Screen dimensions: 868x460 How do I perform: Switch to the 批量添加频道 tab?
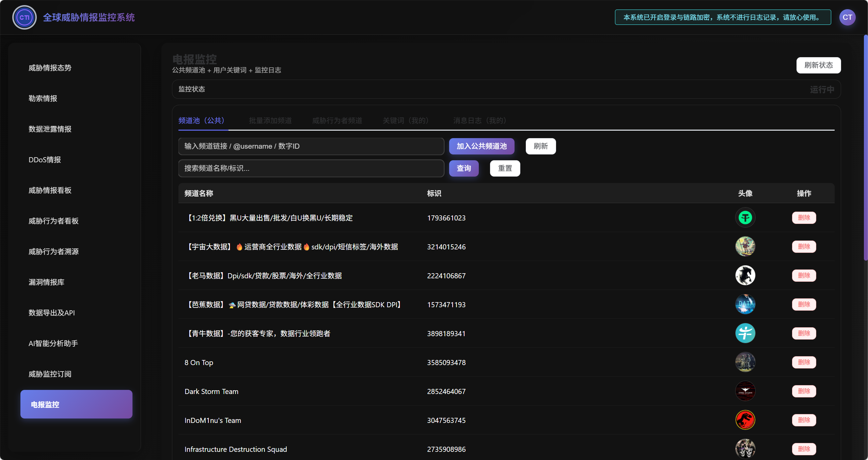point(270,120)
